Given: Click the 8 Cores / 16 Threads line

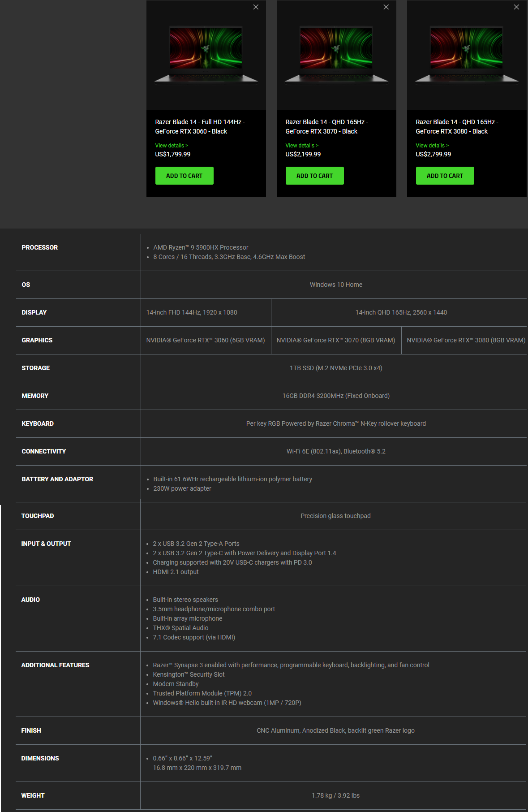Looking at the screenshot, I should coord(229,257).
